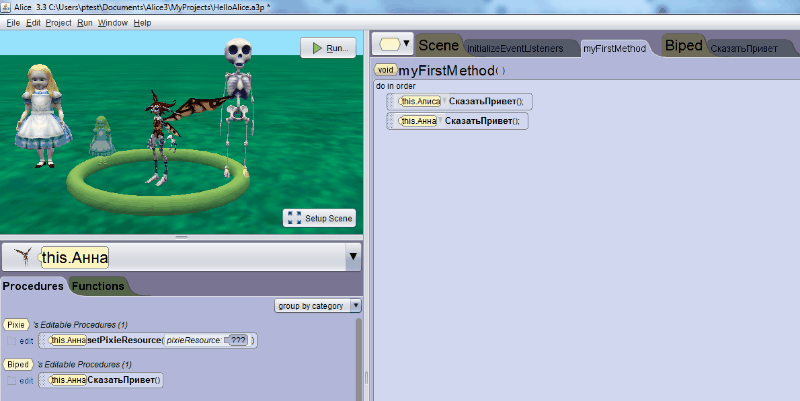The width and height of the screenshot is (800, 401).
Task: Open the Edit menu
Action: 33,23
